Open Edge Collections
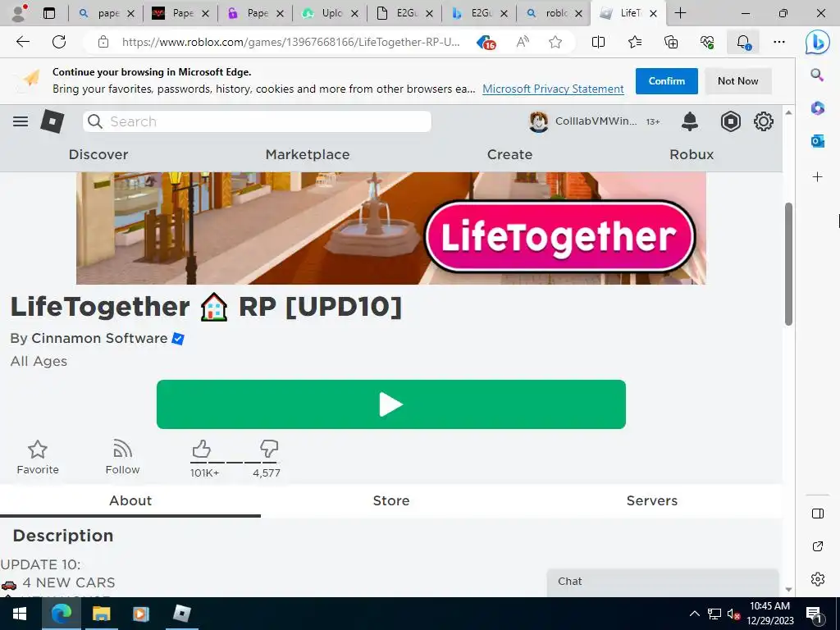The height and width of the screenshot is (630, 840). (x=671, y=42)
